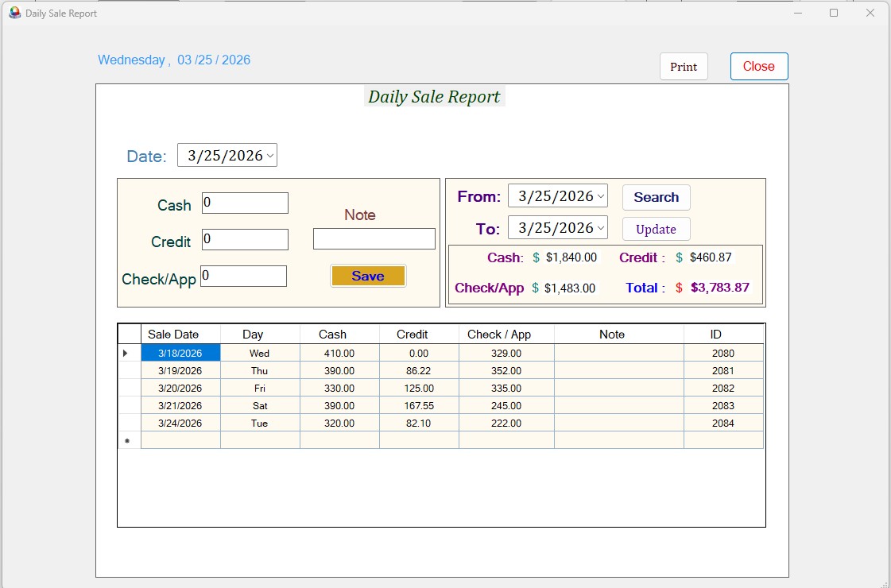Click the red Close button

click(758, 66)
